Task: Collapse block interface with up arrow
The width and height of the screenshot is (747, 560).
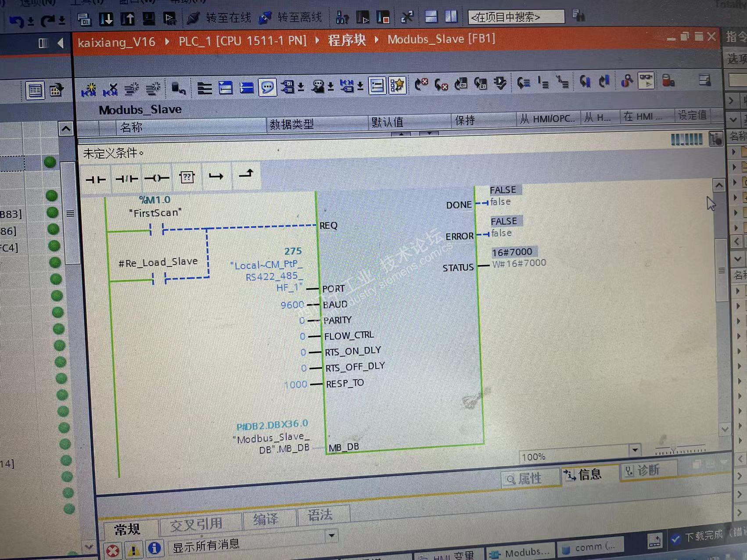Action: [401, 134]
